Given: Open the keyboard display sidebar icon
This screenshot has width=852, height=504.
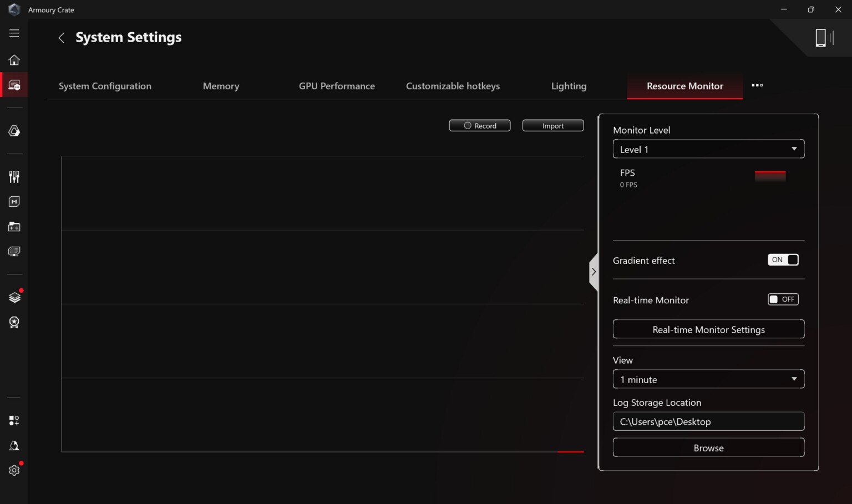Looking at the screenshot, I should point(14,252).
